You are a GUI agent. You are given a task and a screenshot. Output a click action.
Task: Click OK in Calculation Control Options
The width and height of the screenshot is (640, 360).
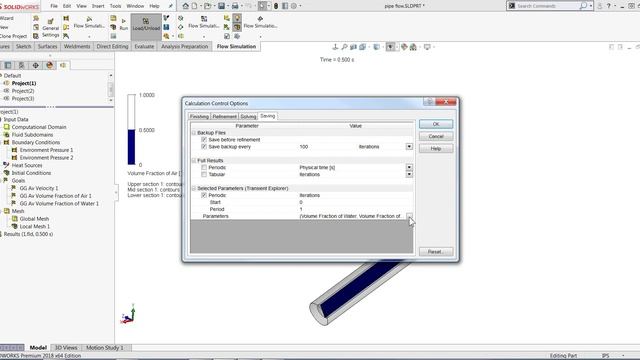[x=436, y=124]
